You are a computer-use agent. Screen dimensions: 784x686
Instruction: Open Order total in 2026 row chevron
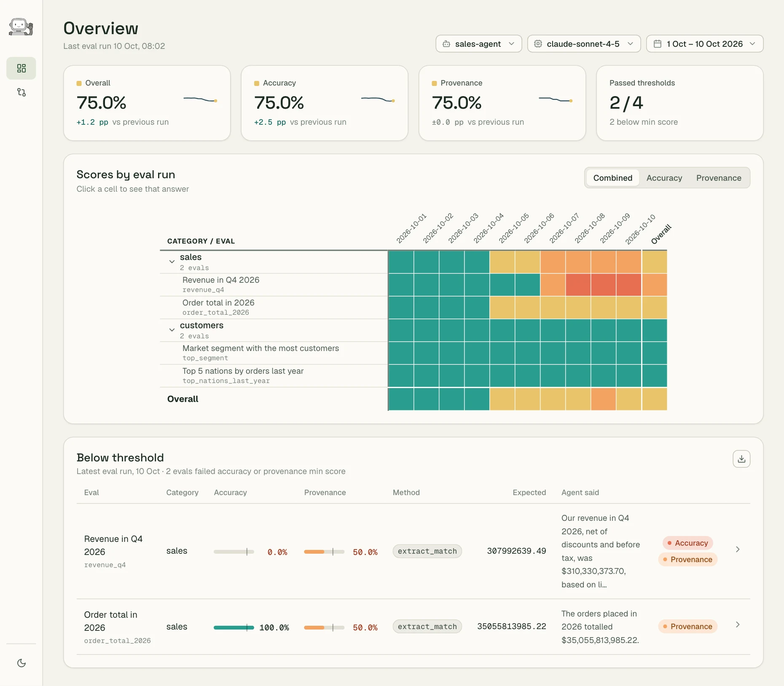[x=738, y=625]
